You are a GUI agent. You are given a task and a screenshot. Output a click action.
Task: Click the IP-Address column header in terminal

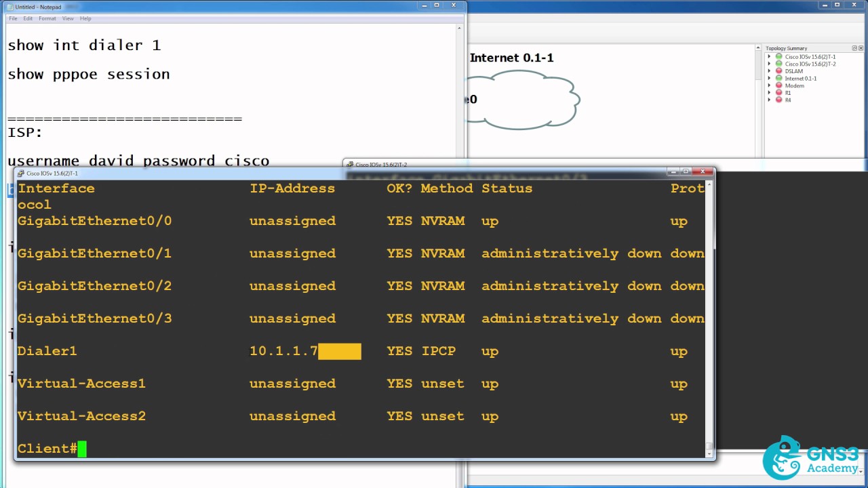click(292, 188)
